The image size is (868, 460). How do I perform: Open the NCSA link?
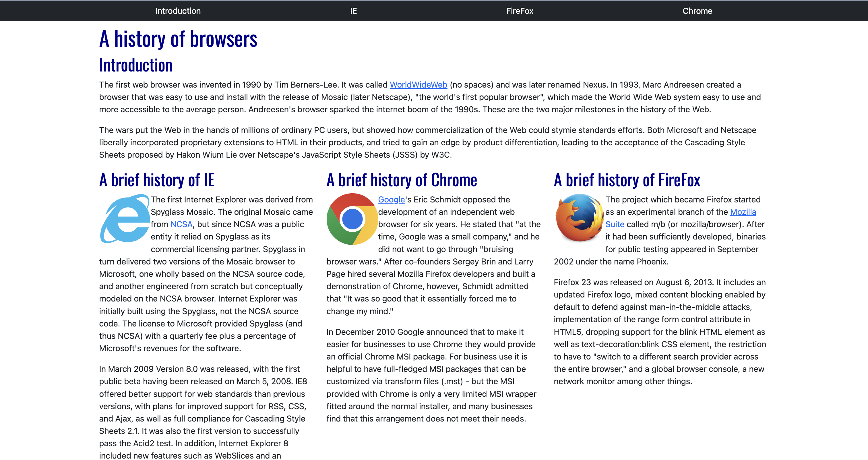click(181, 224)
